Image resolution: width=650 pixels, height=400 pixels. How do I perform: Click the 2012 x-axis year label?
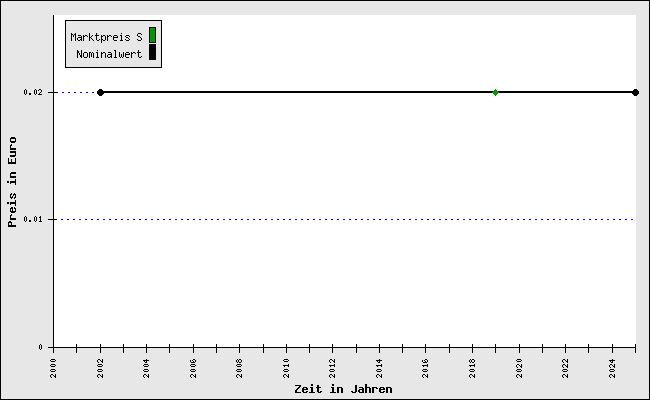point(332,368)
